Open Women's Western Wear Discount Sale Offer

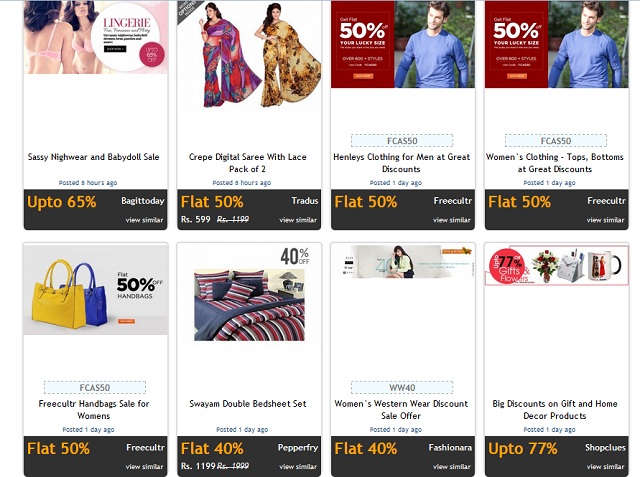(x=401, y=410)
